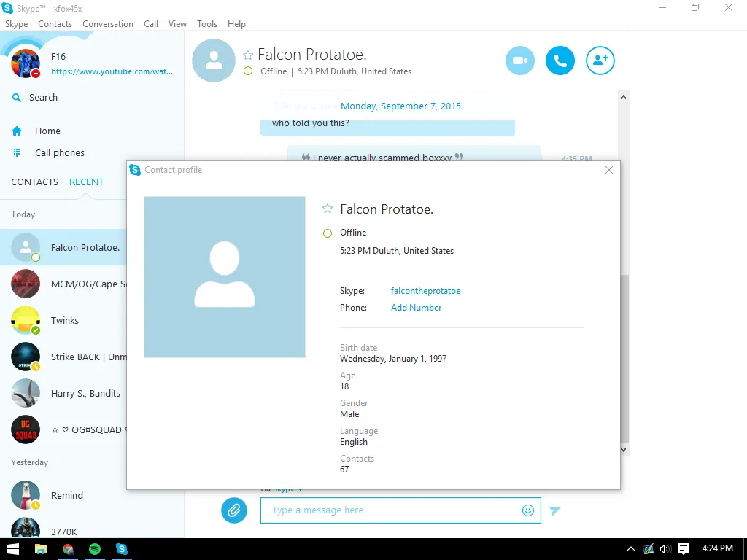Viewport: 747px width, 560px height.
Task: Open volume control in tray
Action: [x=665, y=549]
